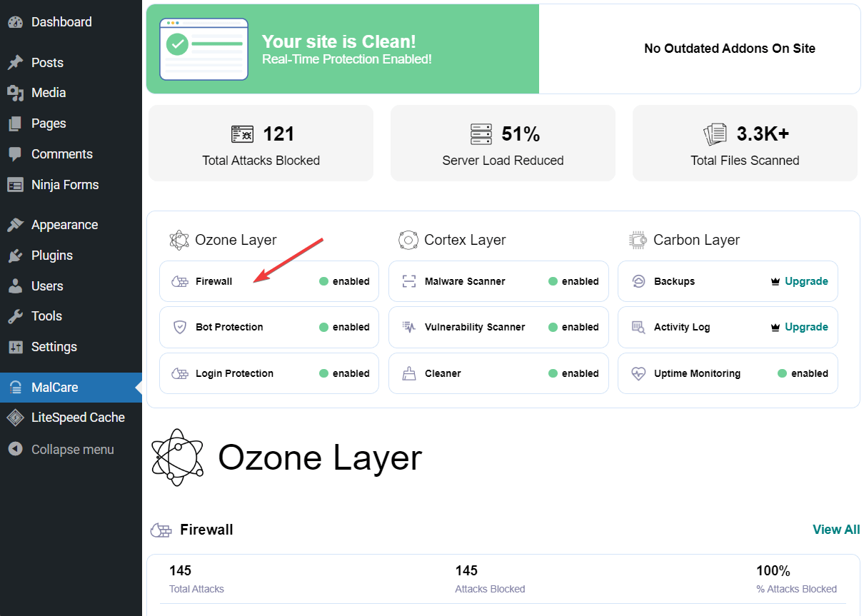The height and width of the screenshot is (616, 864).
Task: Click Upgrade link next to Backups
Action: 806,281
